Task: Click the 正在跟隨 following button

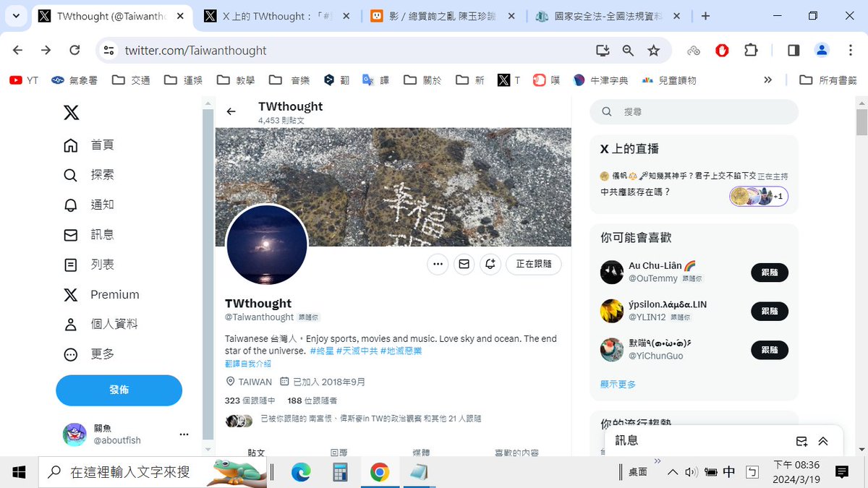Action: coord(534,265)
